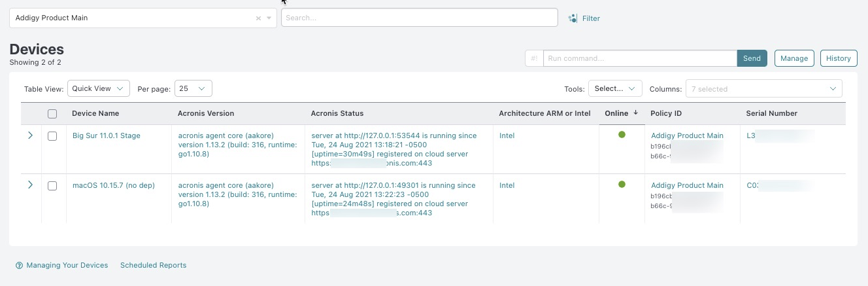Image resolution: width=868 pixels, height=286 pixels.
Task: Open the command History
Action: 838,58
